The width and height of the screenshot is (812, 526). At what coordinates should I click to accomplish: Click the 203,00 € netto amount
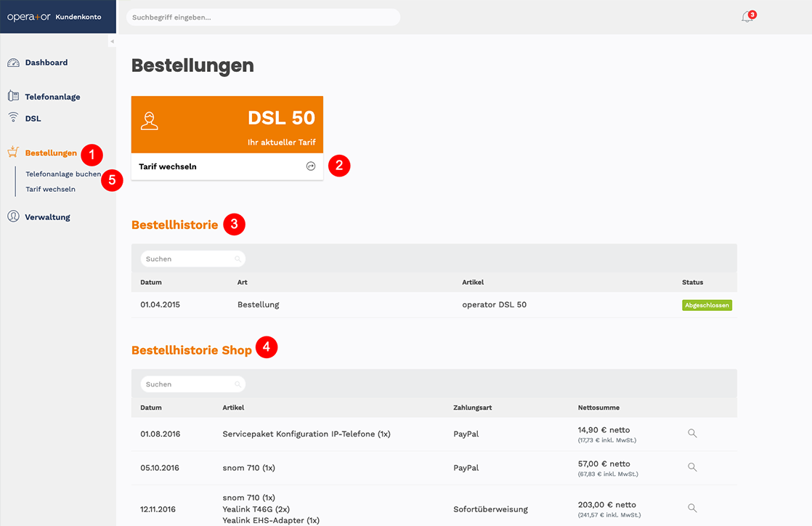[607, 505]
